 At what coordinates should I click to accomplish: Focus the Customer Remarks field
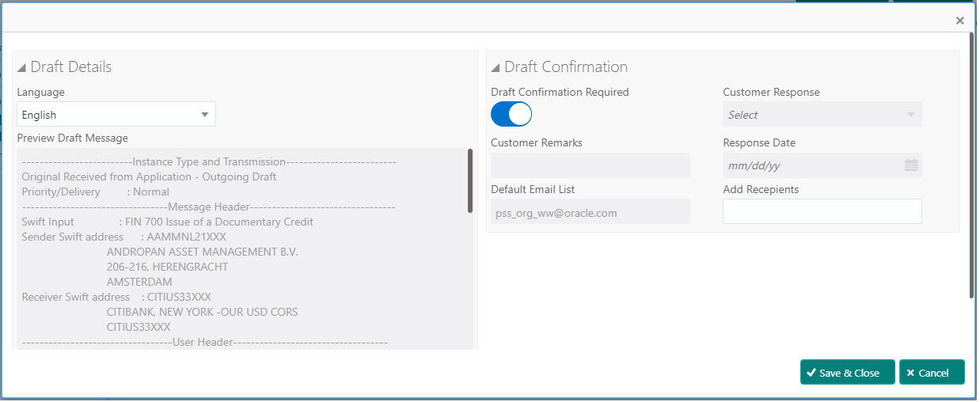(591, 165)
